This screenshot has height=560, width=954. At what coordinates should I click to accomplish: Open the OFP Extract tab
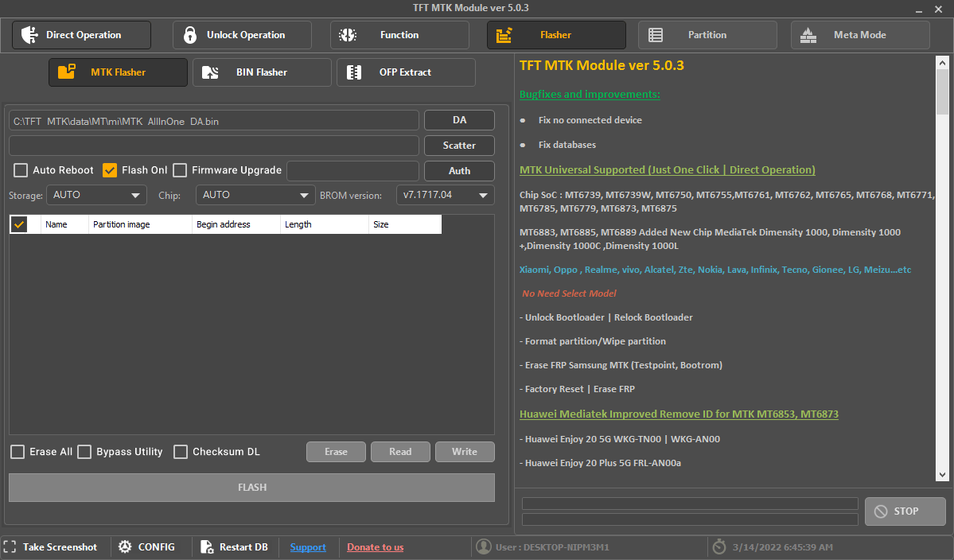pyautogui.click(x=406, y=72)
